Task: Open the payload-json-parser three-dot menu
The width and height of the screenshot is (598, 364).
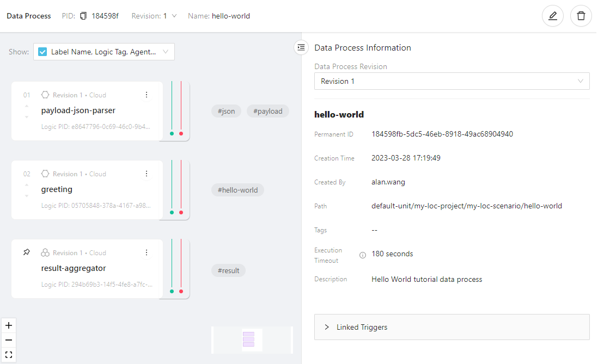Action: 146,95
